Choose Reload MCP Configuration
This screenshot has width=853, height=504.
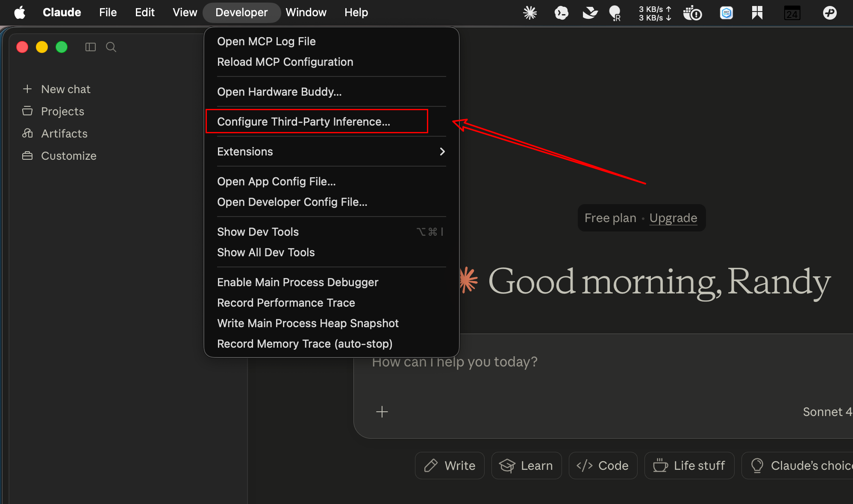coord(332,62)
